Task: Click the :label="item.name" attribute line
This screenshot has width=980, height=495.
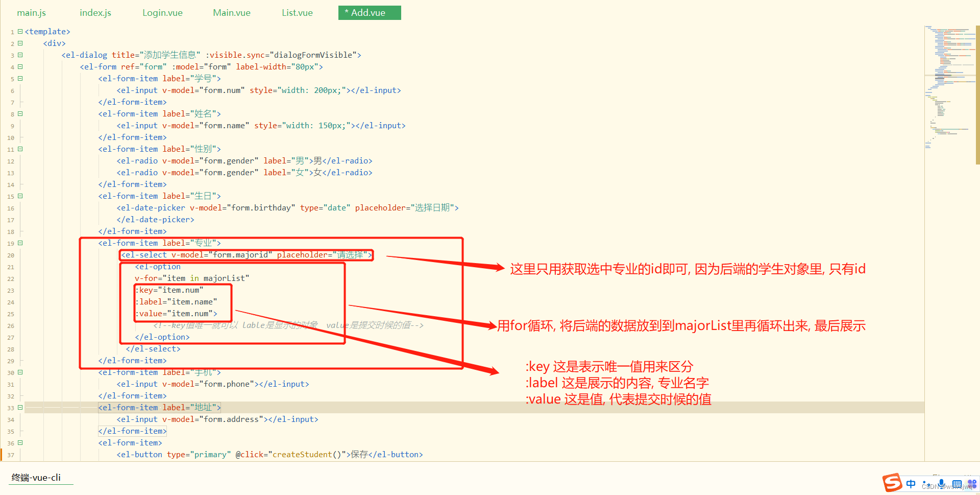Action: pyautogui.click(x=176, y=302)
